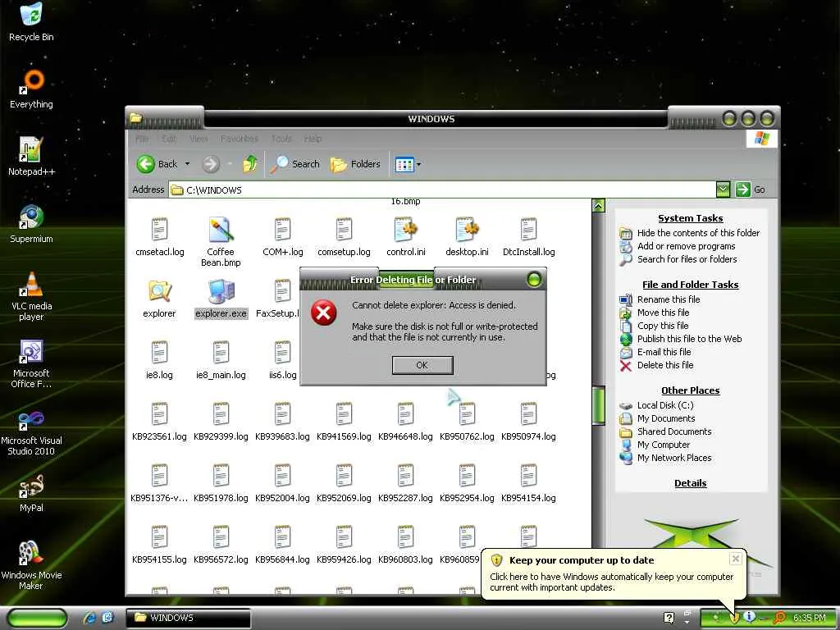
Task: Collapse the Other Places section header
Action: tap(690, 390)
